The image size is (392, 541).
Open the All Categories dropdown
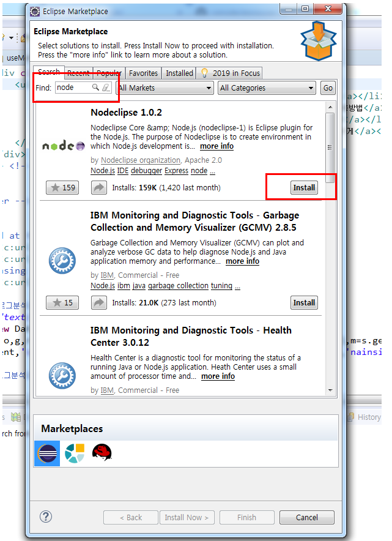pyautogui.click(x=267, y=88)
